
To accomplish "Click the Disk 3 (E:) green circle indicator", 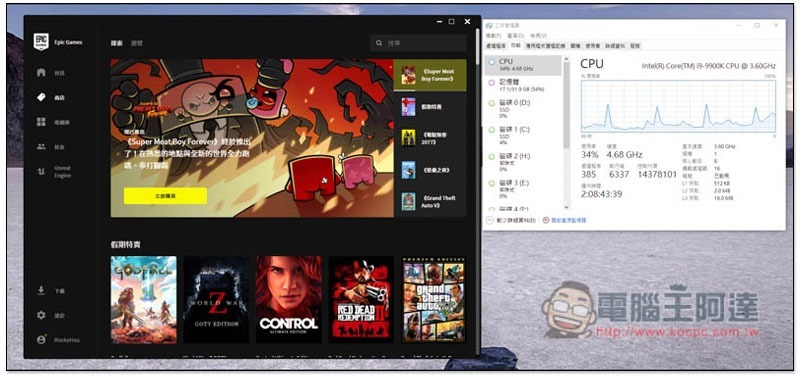I will coord(492,183).
